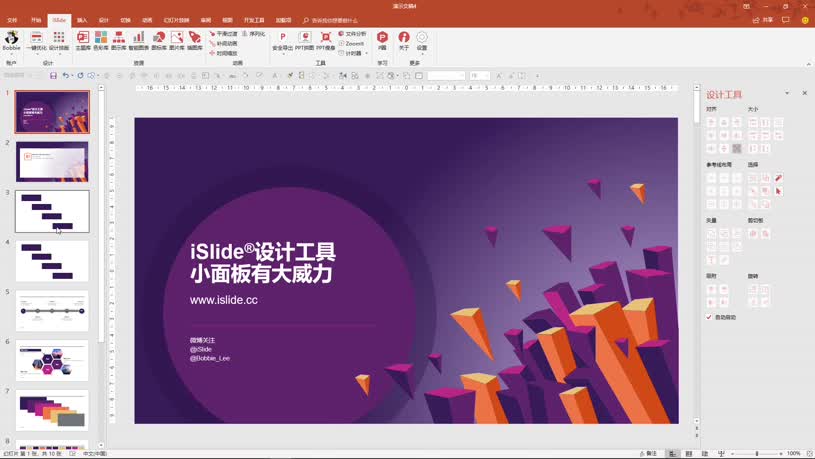815x459 pixels.
Task: Switch to Slide Sorter view in status bar
Action: point(689,454)
